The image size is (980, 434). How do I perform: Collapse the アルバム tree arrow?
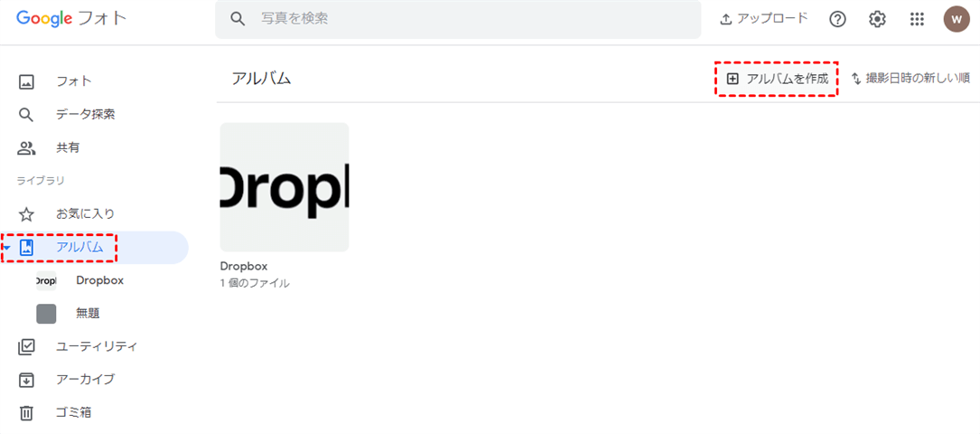6,248
